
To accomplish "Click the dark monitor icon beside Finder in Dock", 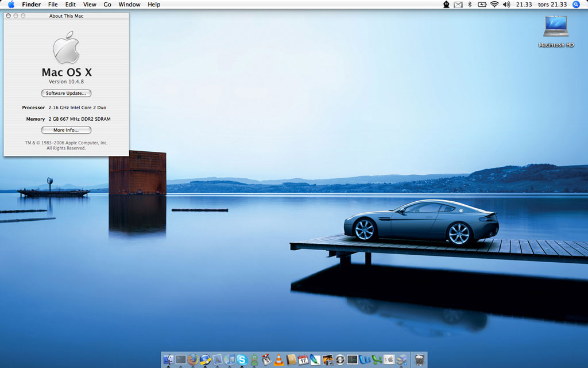I will tap(181, 360).
